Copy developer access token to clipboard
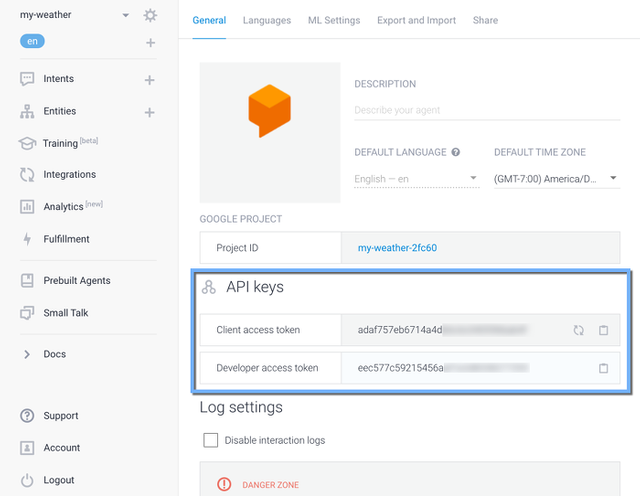The image size is (640, 496). pos(603,368)
